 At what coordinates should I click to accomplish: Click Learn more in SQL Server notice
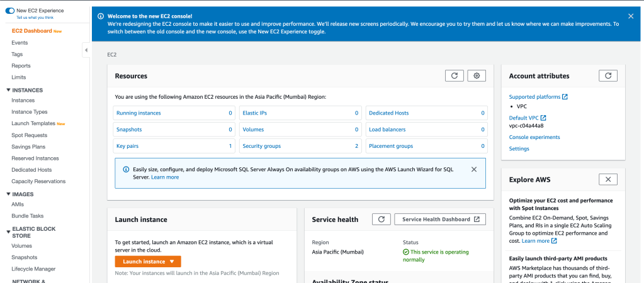[x=165, y=177]
